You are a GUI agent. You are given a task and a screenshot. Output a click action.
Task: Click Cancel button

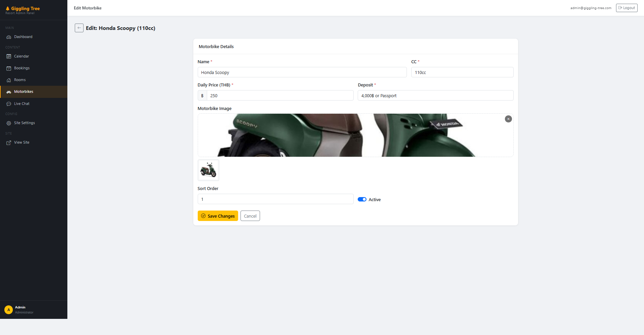[x=250, y=216]
